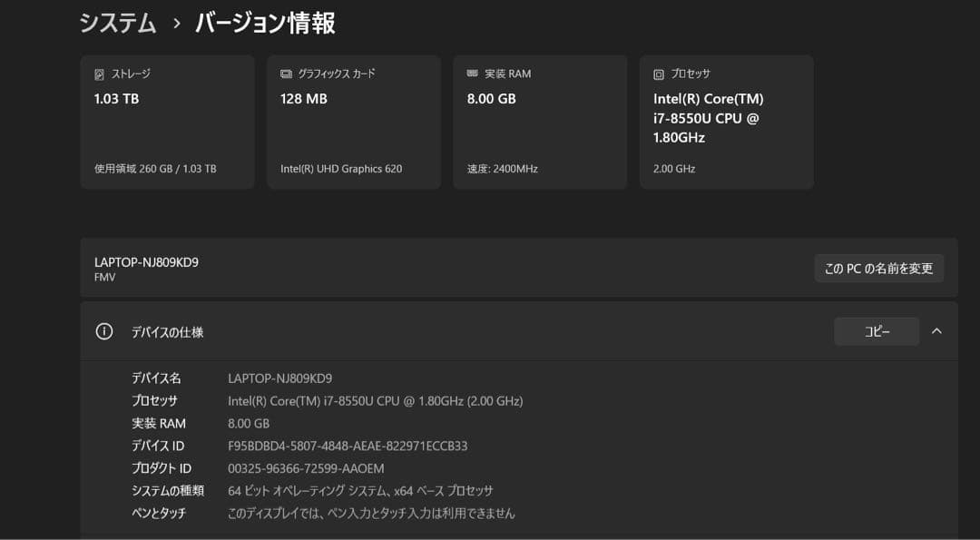Click the バージョン情報 breadcrumb title
Viewport: 980px width, 540px height.
262,25
